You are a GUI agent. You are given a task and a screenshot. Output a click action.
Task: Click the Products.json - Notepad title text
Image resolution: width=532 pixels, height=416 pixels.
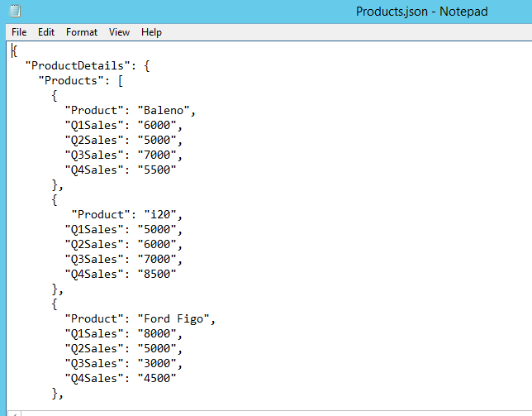[x=422, y=12]
